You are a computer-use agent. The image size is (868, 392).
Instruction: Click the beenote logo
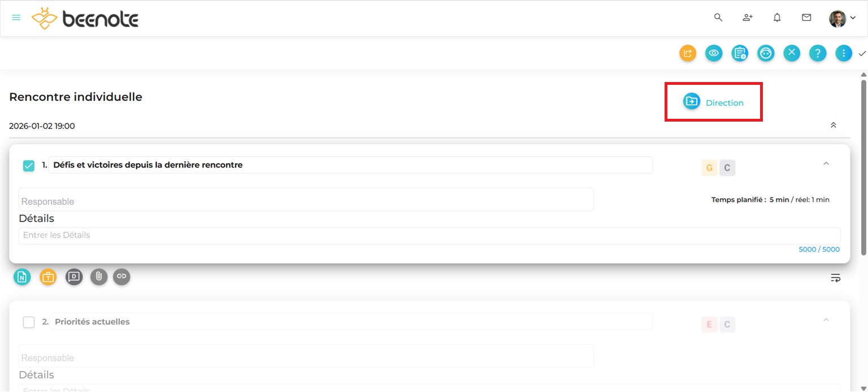(x=85, y=19)
